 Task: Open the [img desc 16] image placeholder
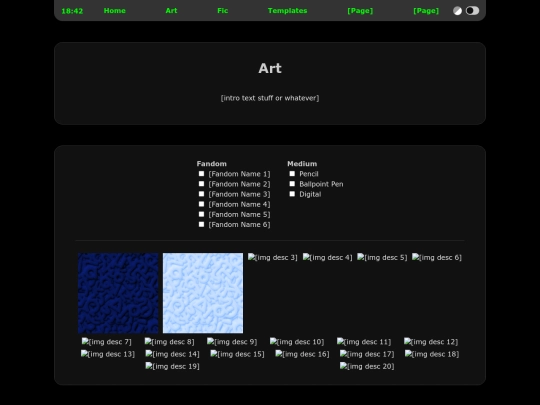[302, 354]
